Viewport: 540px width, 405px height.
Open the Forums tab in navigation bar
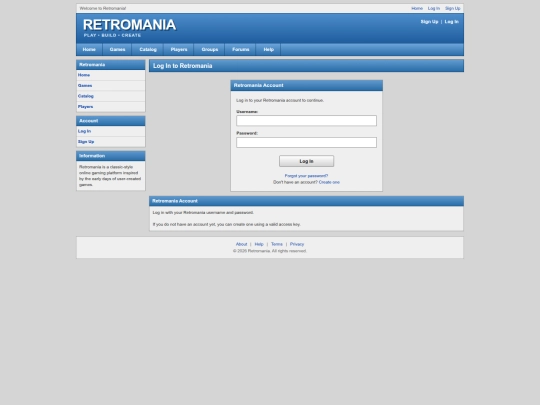coord(241,50)
